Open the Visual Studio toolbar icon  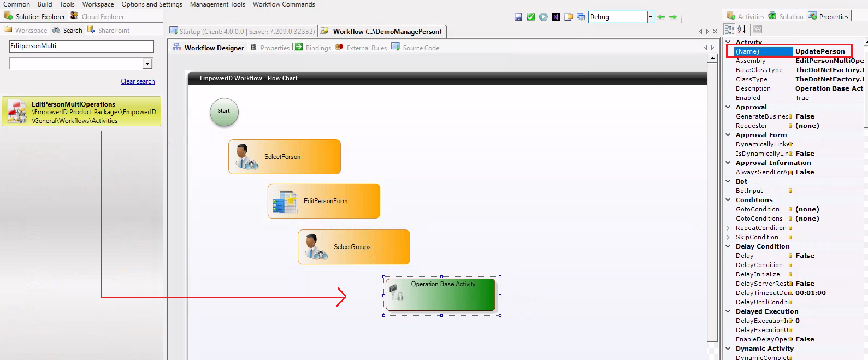pos(556,17)
